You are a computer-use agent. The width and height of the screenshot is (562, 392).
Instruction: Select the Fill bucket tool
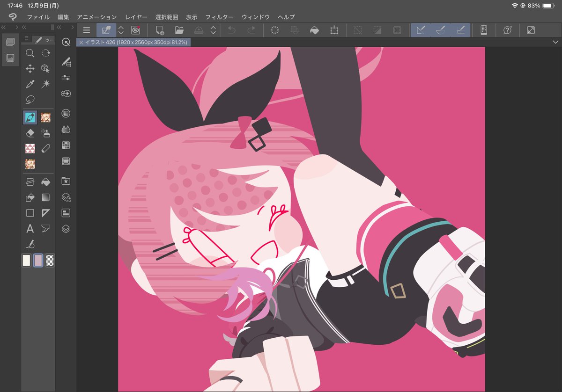tap(45, 182)
